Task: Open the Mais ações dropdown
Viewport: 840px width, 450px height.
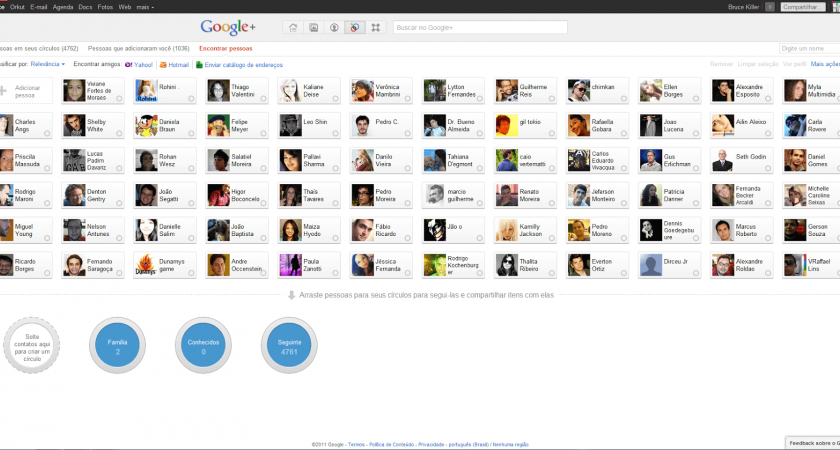Action: point(825,64)
